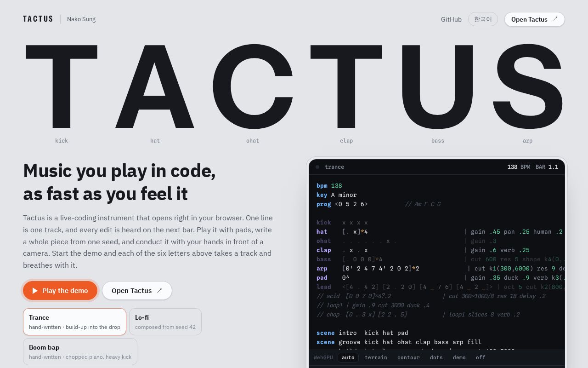This screenshot has height=368, width=588.
Task: Switch language to 한국어
Action: click(x=483, y=19)
